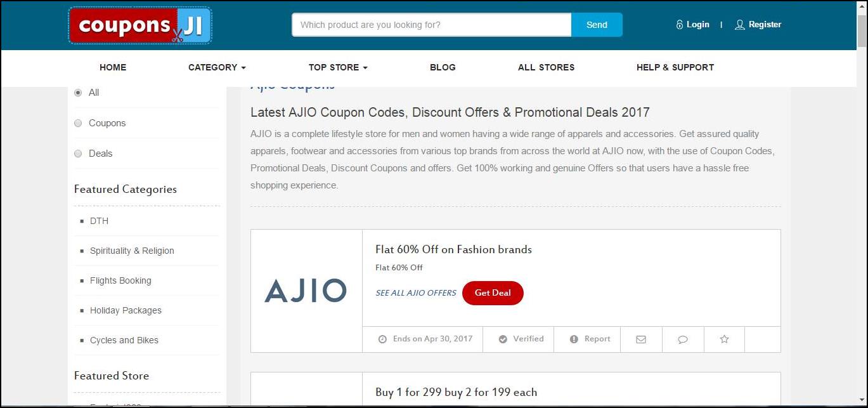Focus the product search input field

tap(431, 25)
